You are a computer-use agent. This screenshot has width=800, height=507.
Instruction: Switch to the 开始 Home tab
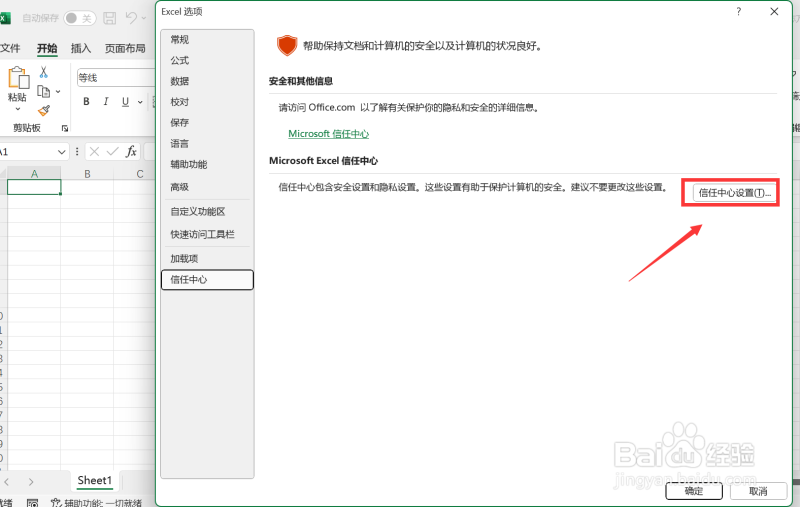coord(47,48)
